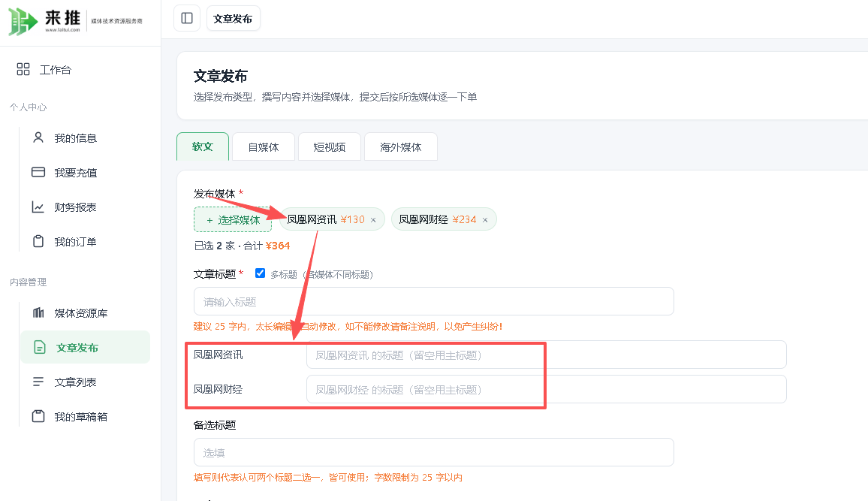
Task: Switch to the 短视频 tab
Action: tap(330, 146)
